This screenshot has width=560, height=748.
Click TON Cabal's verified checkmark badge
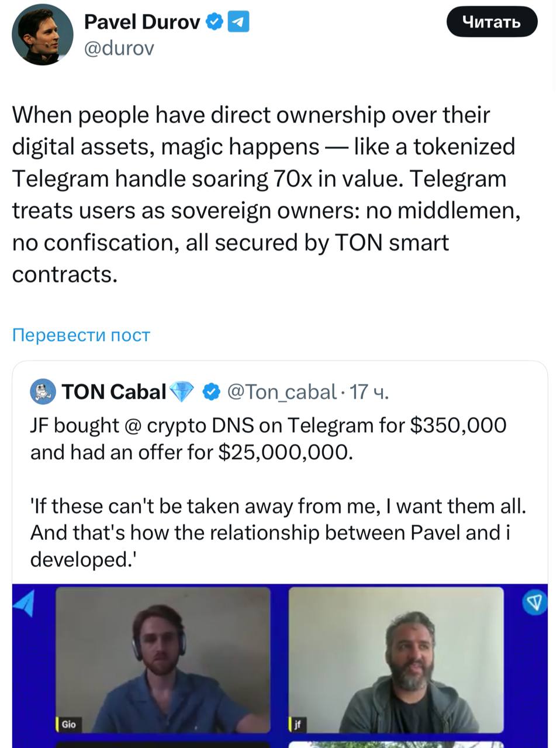click(210, 392)
